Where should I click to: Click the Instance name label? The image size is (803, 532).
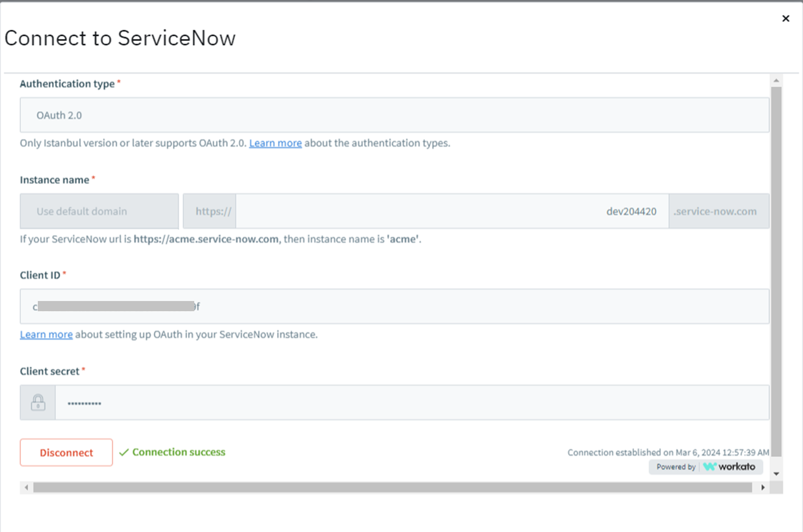[55, 180]
